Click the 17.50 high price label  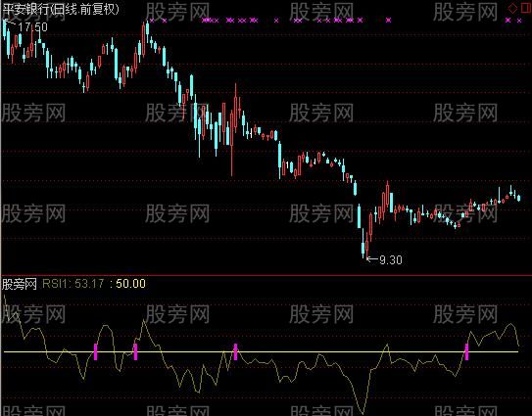pos(32,27)
